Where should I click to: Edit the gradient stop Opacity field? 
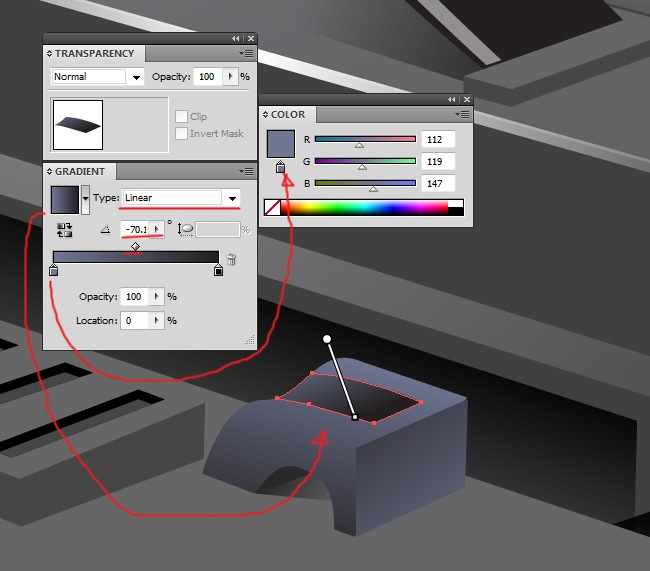pos(134,296)
